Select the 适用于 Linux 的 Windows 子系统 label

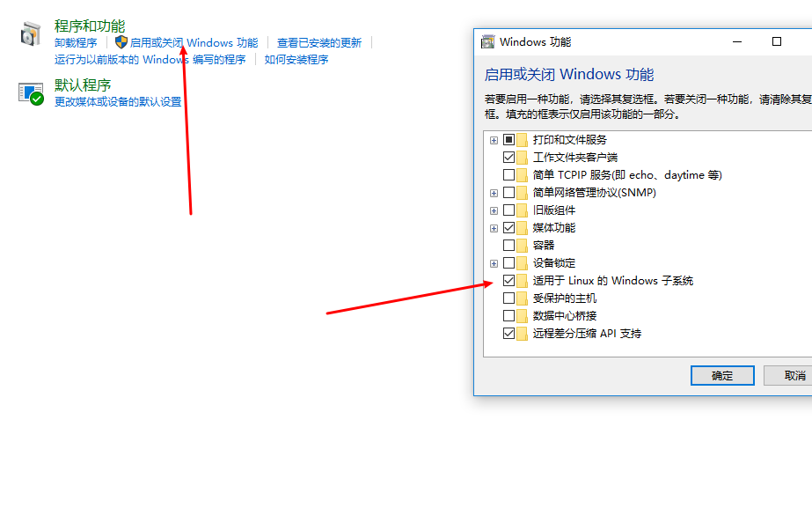pyautogui.click(x=613, y=281)
